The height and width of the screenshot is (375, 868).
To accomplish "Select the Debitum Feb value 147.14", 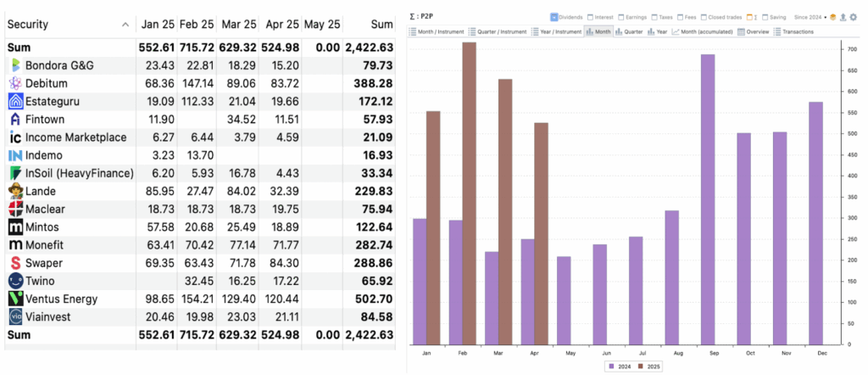I will click(x=197, y=84).
